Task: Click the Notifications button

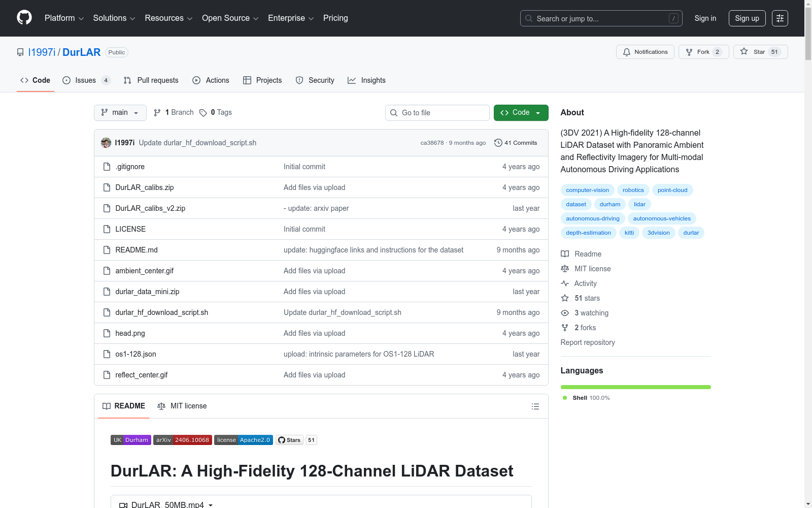Action: (x=645, y=52)
